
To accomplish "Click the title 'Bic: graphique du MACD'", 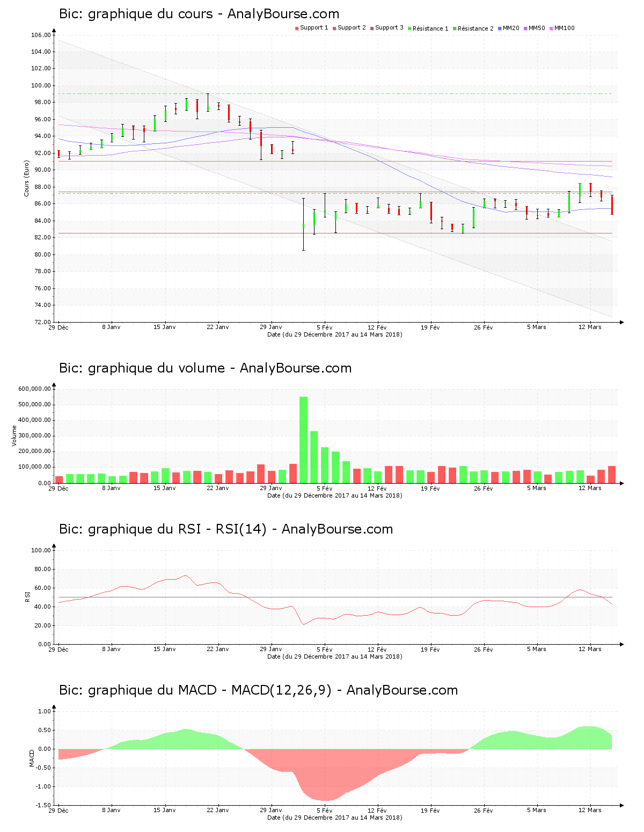I will click(138, 690).
